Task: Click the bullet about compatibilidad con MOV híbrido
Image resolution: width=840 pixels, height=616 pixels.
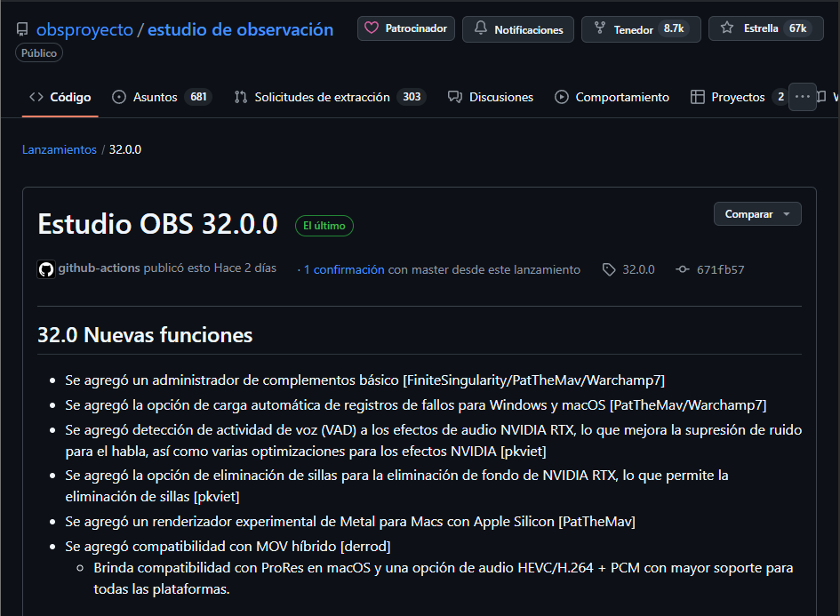Action: click(x=228, y=547)
